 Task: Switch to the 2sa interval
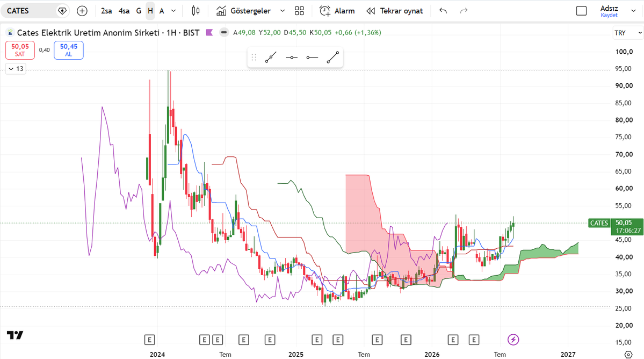point(106,11)
